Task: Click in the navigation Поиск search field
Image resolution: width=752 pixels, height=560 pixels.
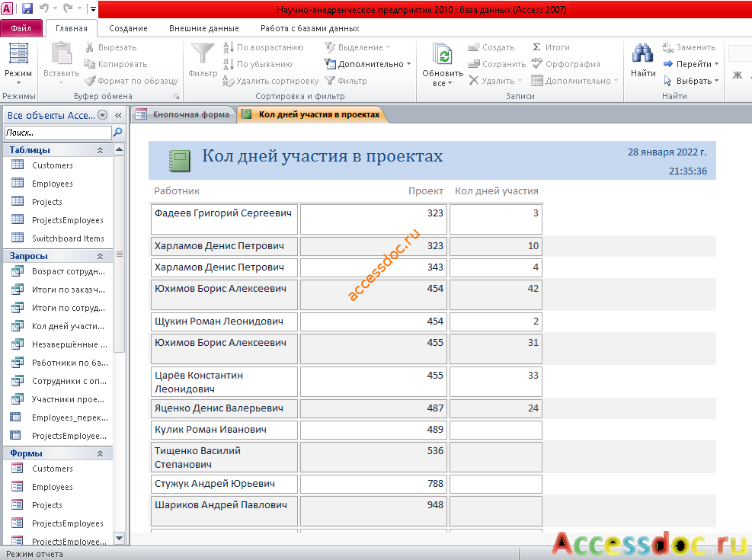Action: pyautogui.click(x=58, y=133)
